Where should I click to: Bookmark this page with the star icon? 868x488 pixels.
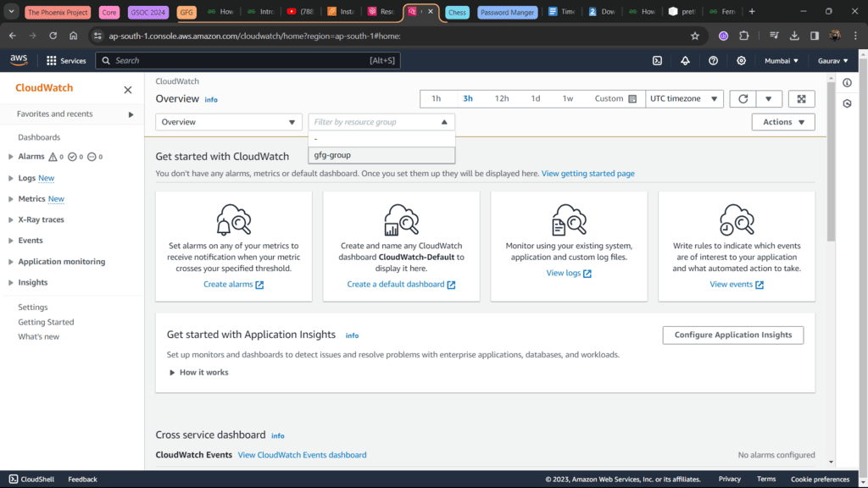tap(695, 36)
